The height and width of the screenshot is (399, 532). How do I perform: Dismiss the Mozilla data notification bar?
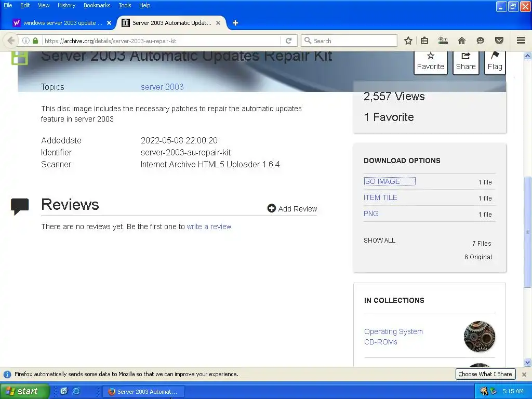(x=524, y=374)
